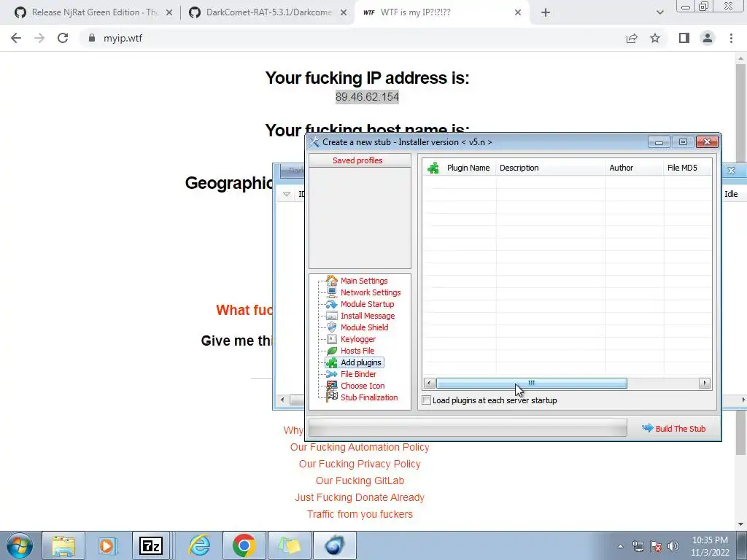The width and height of the screenshot is (747, 560).
Task: Click the stub build progress bar
Action: point(468,428)
